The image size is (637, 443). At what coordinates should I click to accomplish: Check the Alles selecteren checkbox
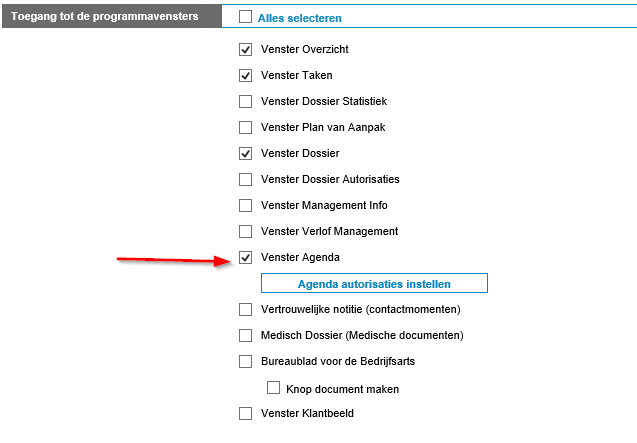click(x=245, y=17)
